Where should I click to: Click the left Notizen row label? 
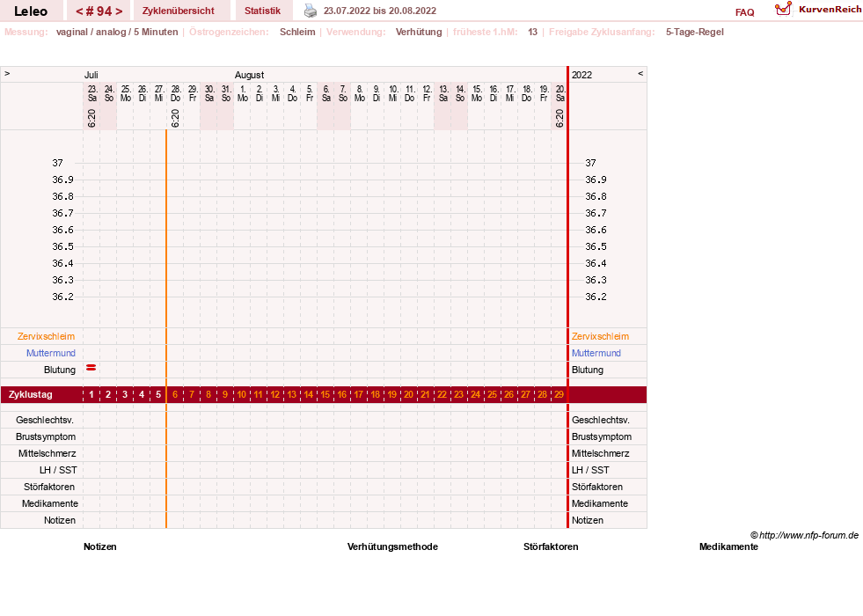pyautogui.click(x=60, y=520)
